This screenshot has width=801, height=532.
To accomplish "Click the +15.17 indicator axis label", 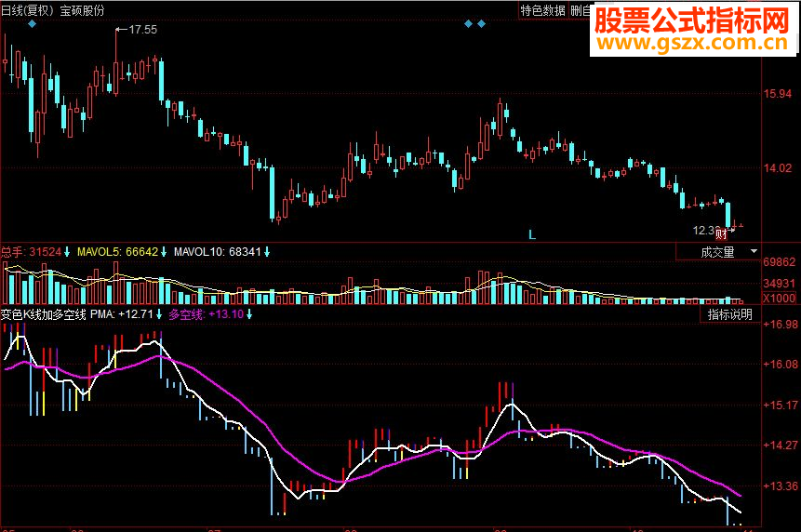I will 780,406.
